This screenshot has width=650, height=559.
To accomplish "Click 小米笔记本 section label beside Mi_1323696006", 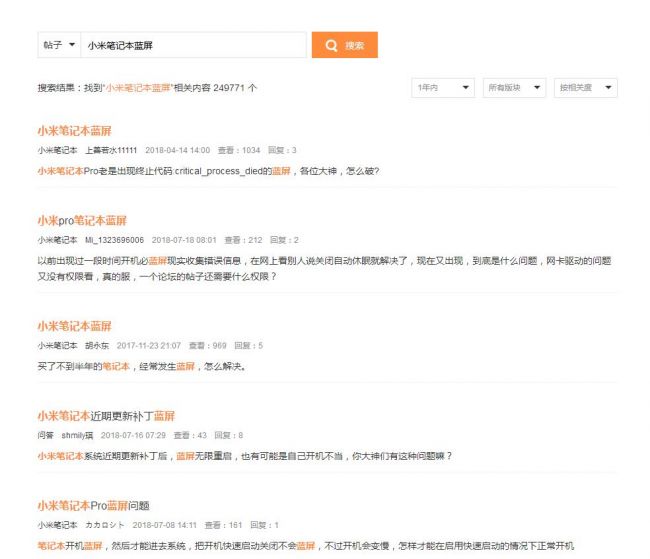I will [x=57, y=240].
